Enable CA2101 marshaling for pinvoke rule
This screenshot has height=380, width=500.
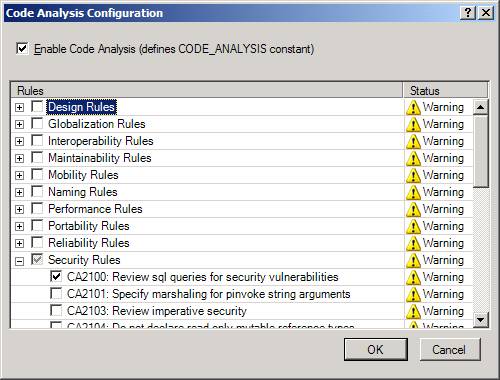pos(56,293)
